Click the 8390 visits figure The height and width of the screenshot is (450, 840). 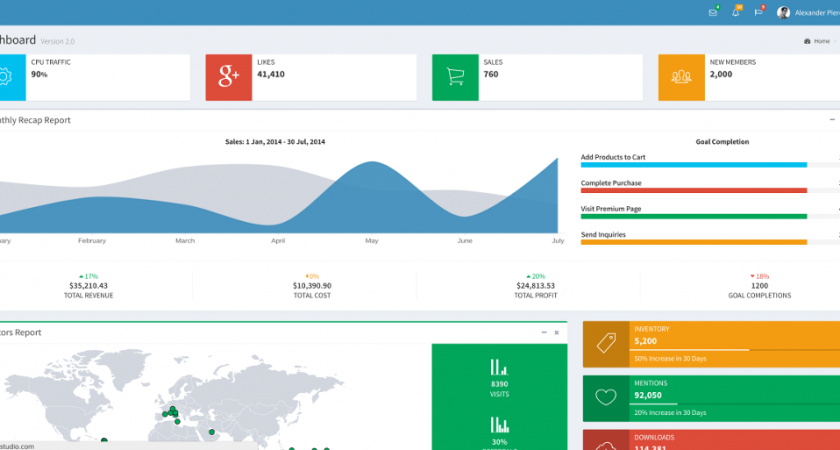[x=499, y=384]
